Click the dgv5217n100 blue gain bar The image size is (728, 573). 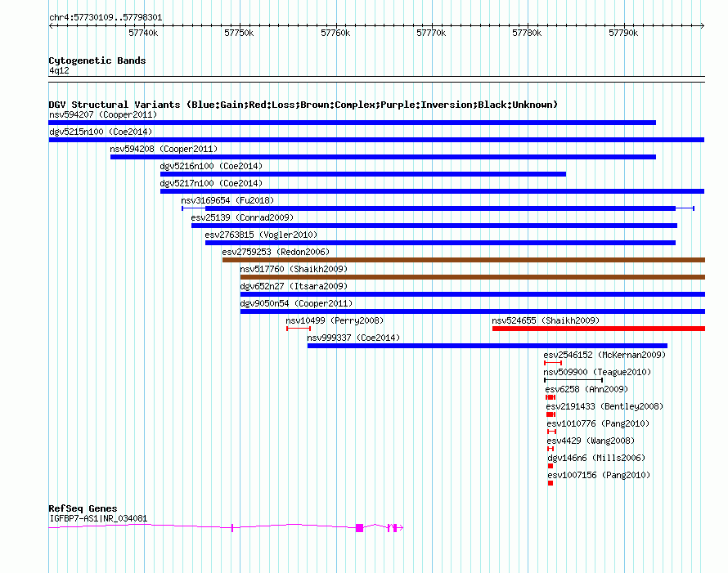click(x=432, y=191)
